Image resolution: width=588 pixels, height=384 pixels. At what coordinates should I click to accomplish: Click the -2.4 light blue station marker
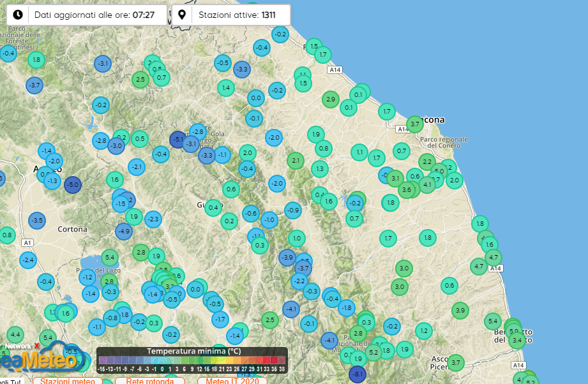27,260
